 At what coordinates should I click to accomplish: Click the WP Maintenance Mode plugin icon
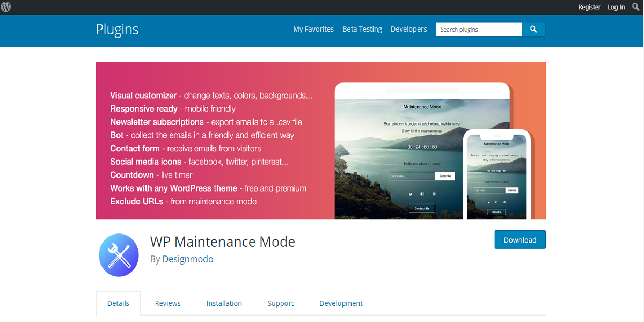[119, 255]
